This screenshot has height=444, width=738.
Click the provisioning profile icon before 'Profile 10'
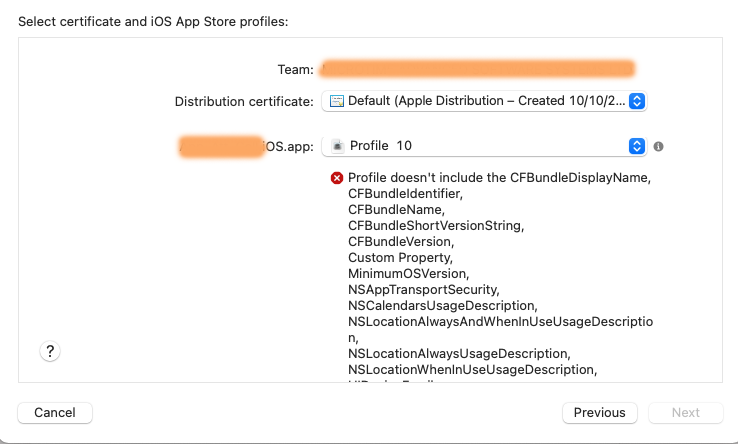pyautogui.click(x=337, y=146)
